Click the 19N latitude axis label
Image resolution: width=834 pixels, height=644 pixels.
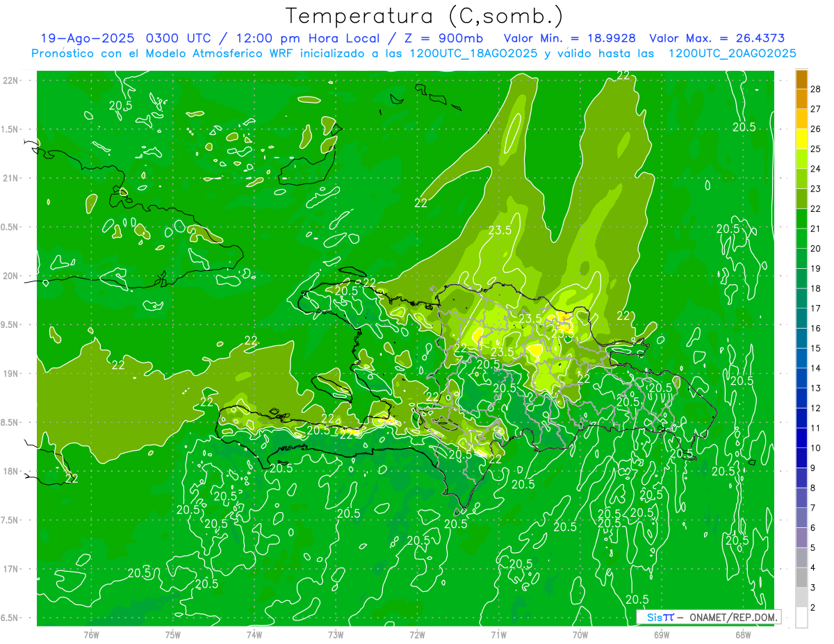(10, 374)
